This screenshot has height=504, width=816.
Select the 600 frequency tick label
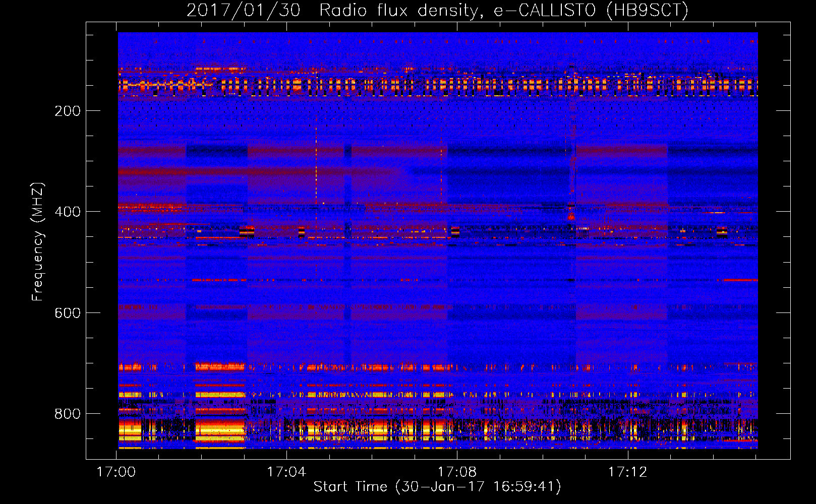(68, 313)
